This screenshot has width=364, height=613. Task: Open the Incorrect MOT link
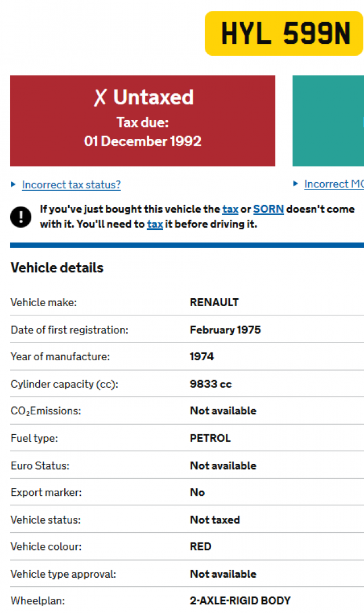(334, 184)
